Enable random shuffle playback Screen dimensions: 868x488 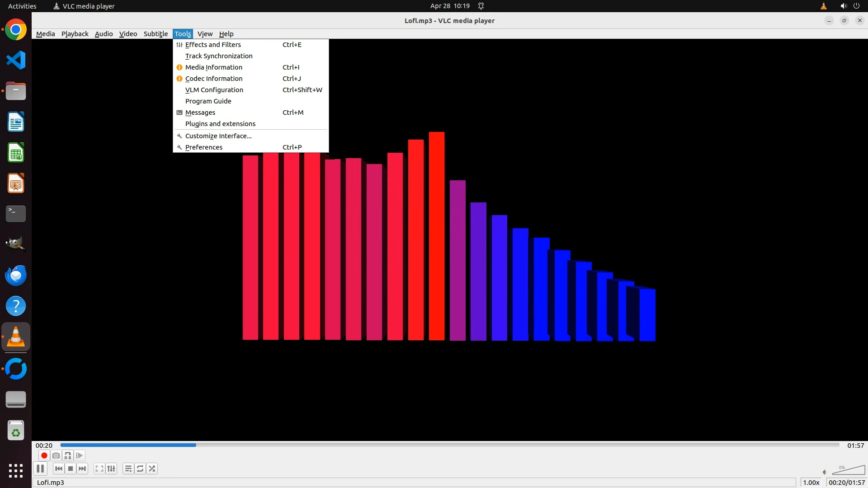[152, 469]
